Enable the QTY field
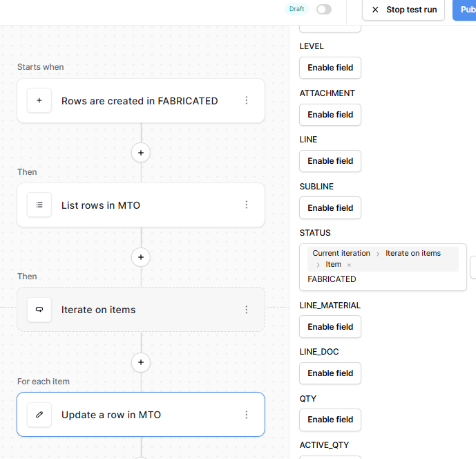Screen dimensions: 476x459 330,420
